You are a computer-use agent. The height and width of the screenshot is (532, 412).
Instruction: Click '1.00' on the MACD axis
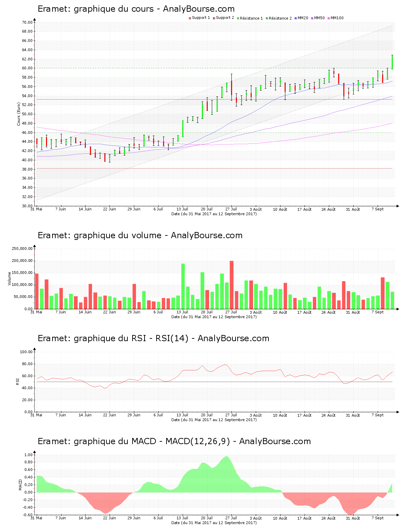(28, 455)
